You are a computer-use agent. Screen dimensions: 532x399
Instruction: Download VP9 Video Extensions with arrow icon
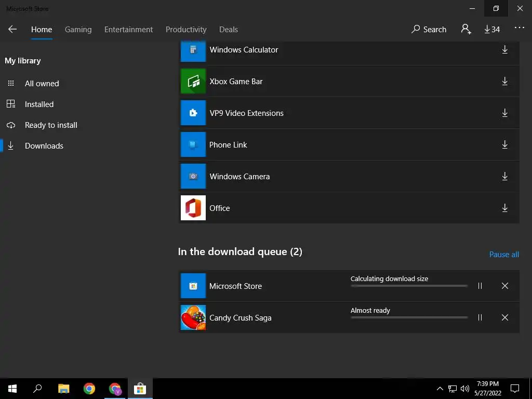click(505, 113)
